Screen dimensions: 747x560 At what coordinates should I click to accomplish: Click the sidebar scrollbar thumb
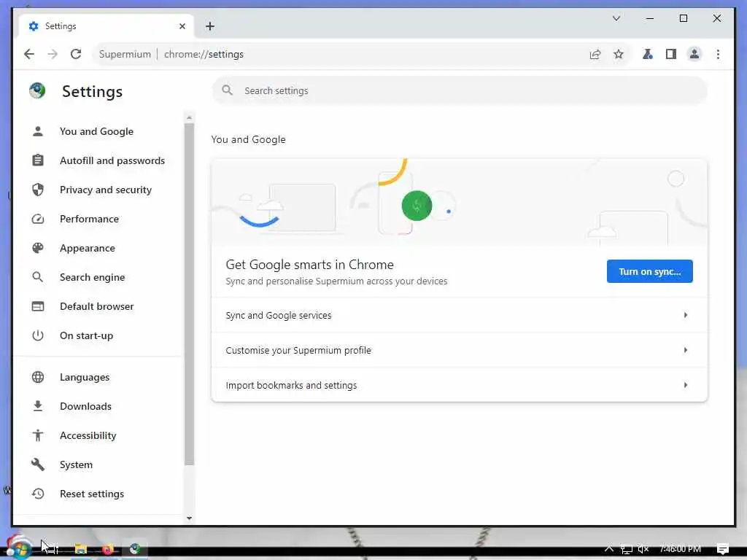click(189, 295)
